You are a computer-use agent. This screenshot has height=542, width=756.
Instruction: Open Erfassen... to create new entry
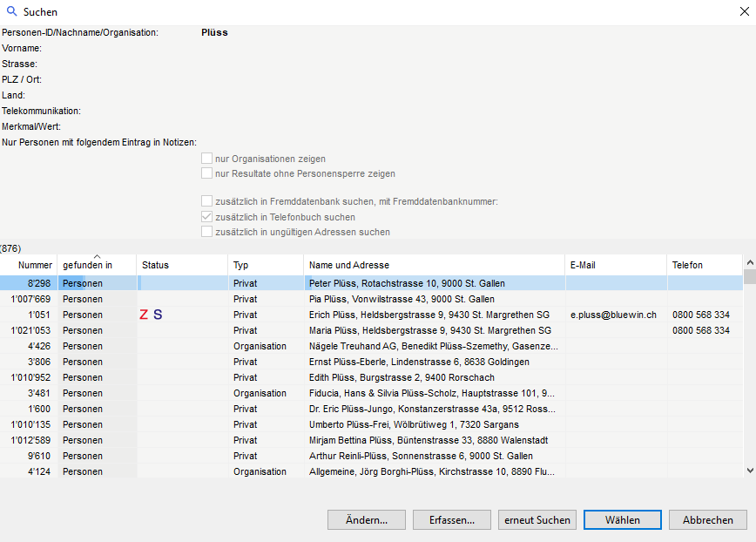[451, 520]
